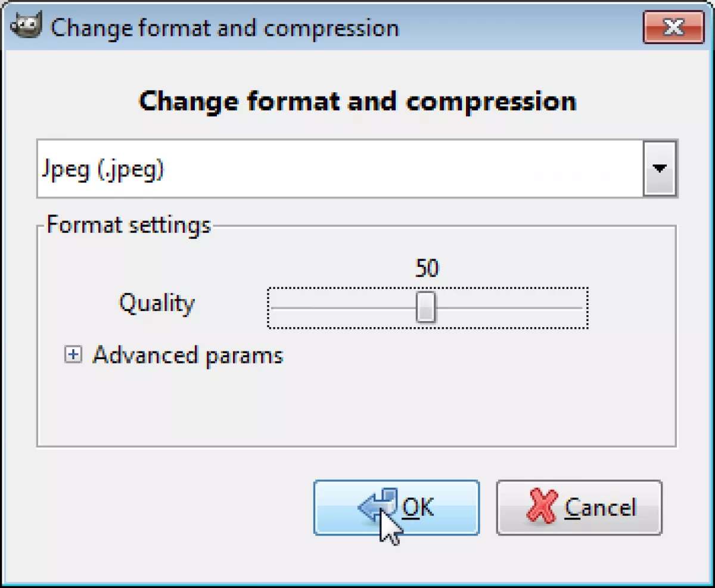
Task: Click the black triangle arrow of format combo
Action: pos(659,169)
